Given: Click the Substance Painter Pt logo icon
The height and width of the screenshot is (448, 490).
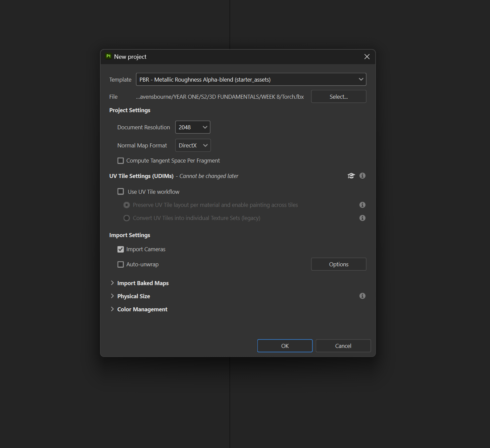Looking at the screenshot, I should pos(108,56).
